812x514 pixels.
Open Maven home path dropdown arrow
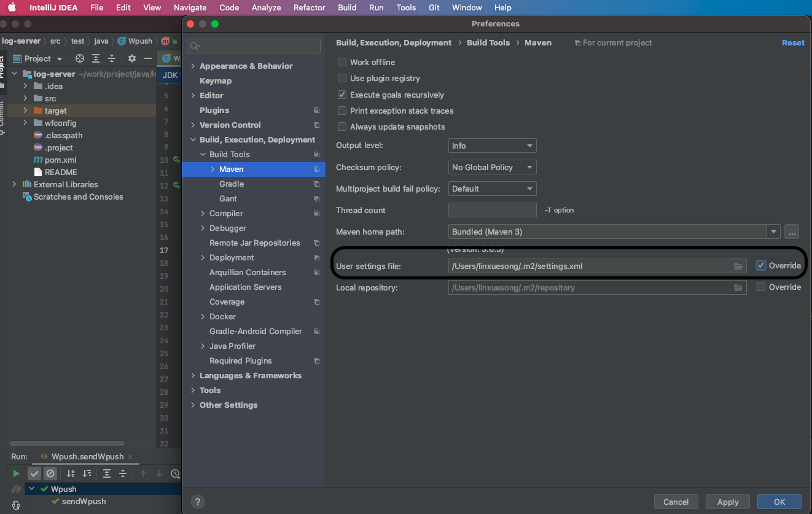click(x=773, y=232)
